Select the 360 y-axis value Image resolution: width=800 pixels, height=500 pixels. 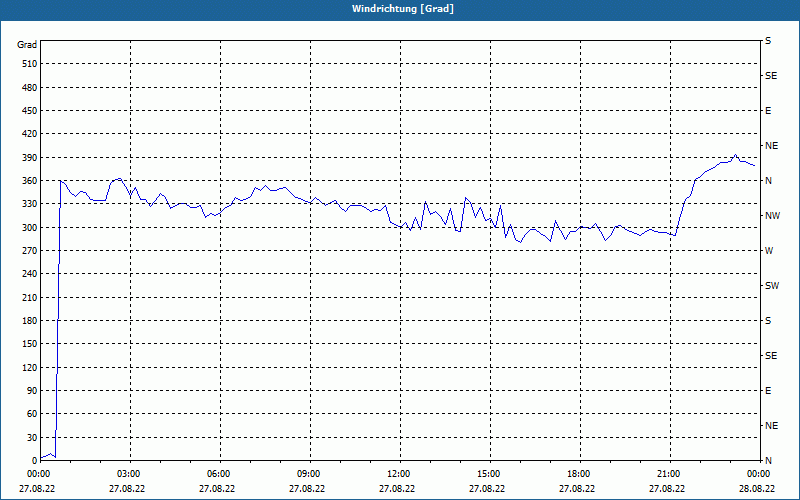click(x=30, y=181)
